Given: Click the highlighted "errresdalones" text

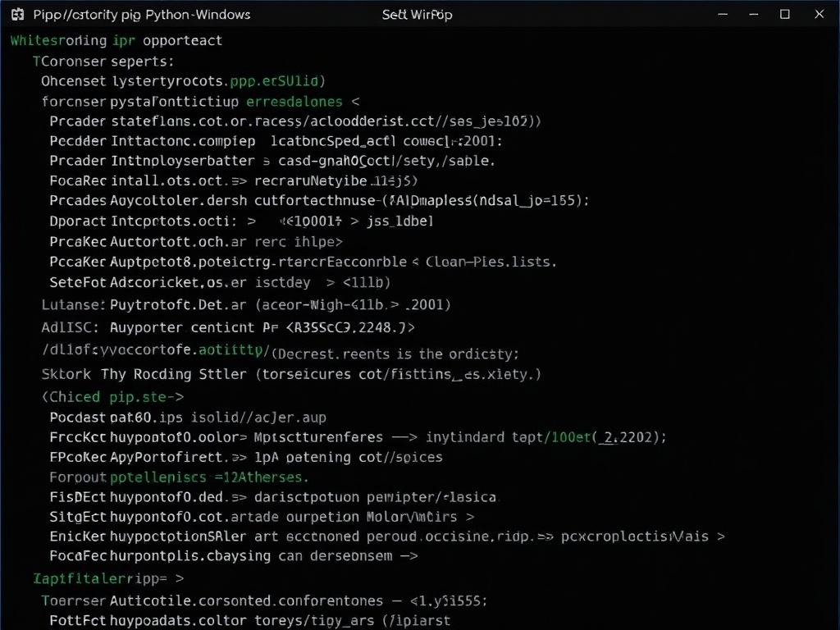Looking at the screenshot, I should pyautogui.click(x=294, y=101).
